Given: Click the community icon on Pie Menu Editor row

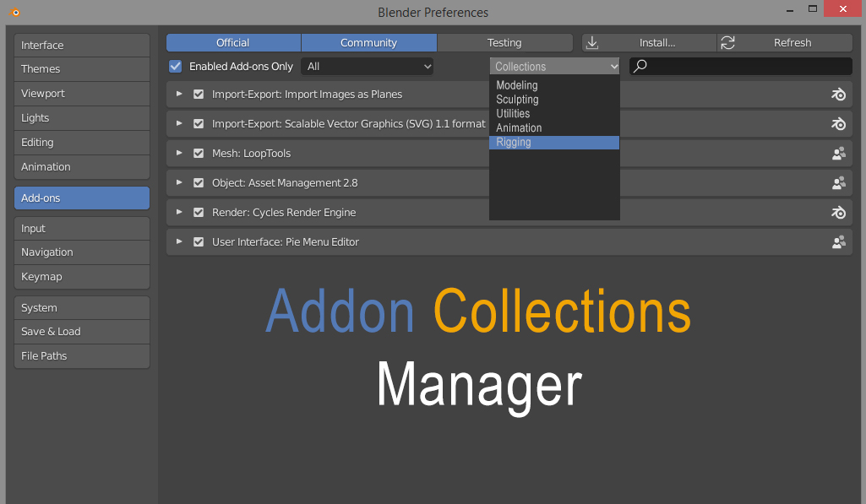Looking at the screenshot, I should coord(838,241).
